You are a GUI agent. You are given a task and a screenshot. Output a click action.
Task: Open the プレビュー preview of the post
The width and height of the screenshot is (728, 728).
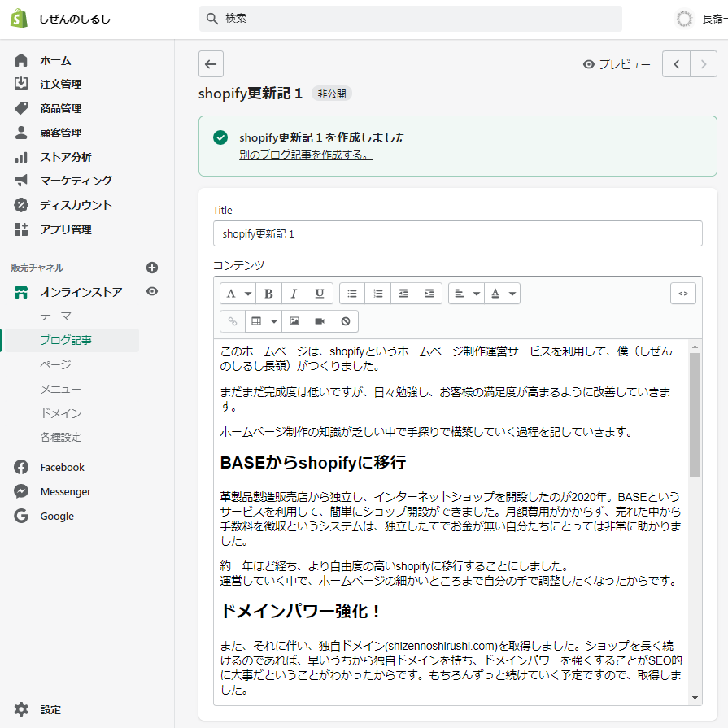click(x=617, y=65)
